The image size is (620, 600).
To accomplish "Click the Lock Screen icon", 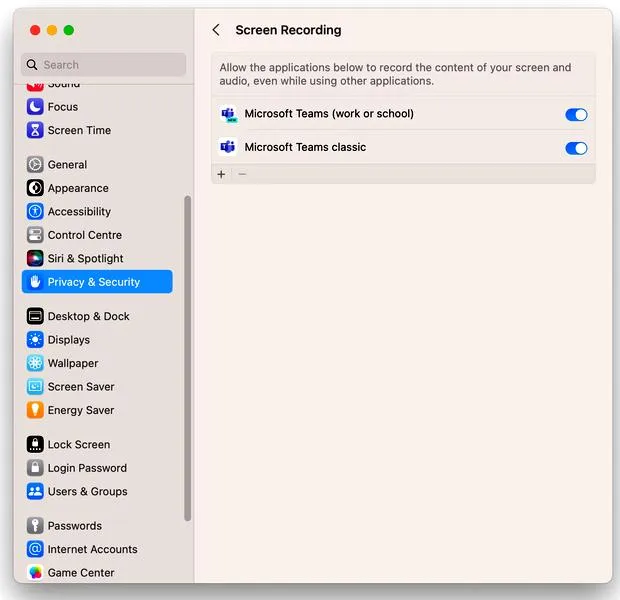I will (x=35, y=444).
